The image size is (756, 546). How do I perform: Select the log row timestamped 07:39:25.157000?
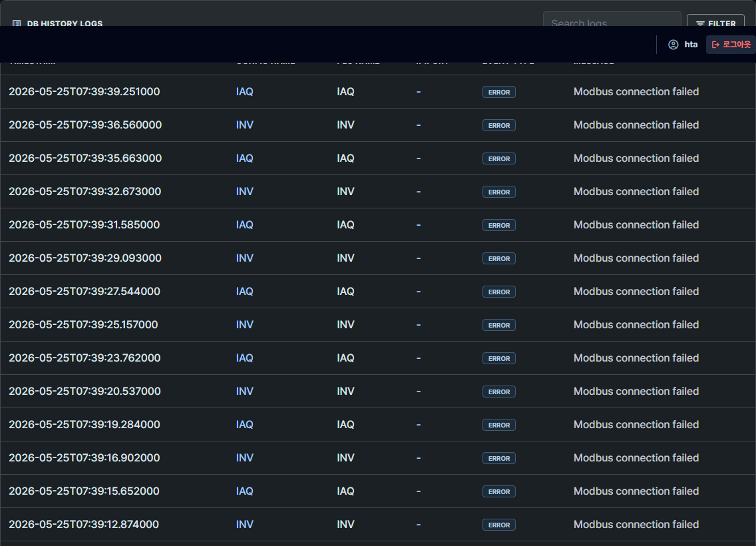(x=378, y=325)
